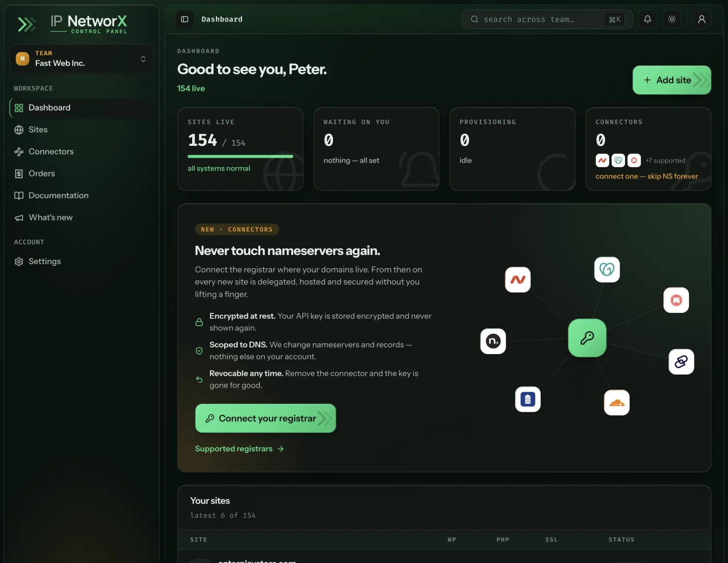Click the STATUS column header
This screenshot has height=563, width=728.
622,540
